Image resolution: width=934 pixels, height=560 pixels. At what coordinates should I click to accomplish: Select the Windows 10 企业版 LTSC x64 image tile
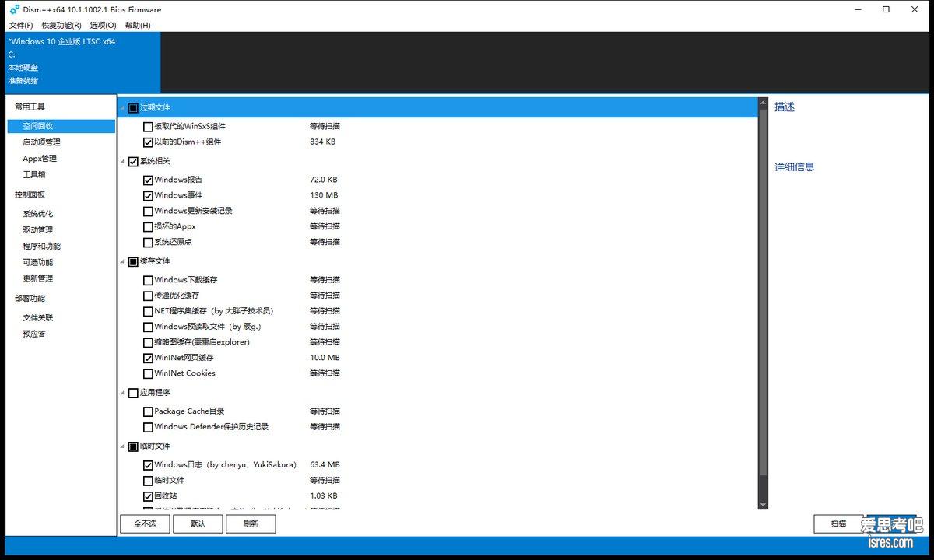tap(81, 61)
